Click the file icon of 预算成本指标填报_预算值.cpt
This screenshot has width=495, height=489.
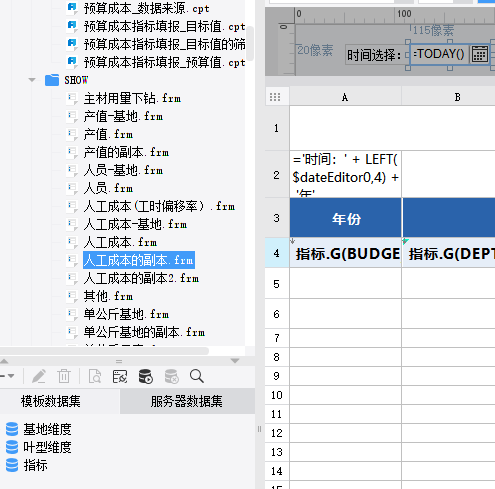point(72,62)
